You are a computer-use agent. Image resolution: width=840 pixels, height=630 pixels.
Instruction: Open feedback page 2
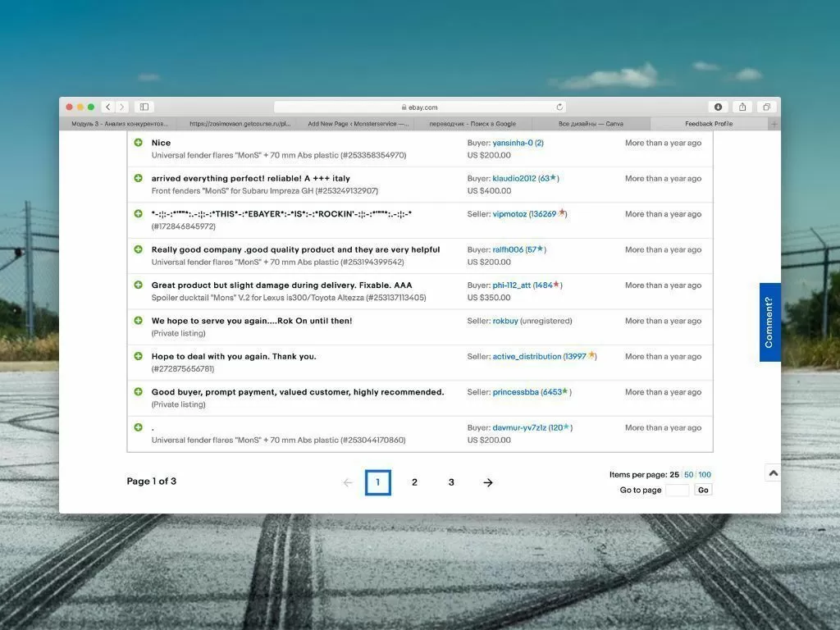click(414, 482)
